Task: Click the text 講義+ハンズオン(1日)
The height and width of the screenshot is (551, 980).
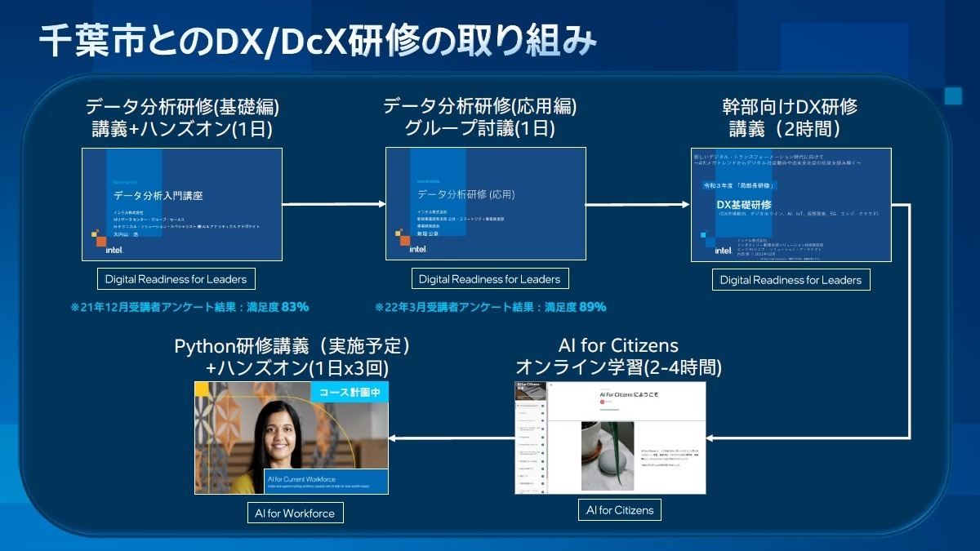Action: tap(182, 128)
